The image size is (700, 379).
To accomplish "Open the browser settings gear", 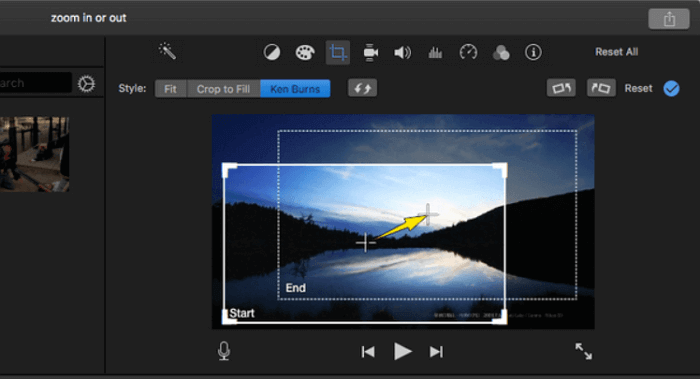I will 86,83.
